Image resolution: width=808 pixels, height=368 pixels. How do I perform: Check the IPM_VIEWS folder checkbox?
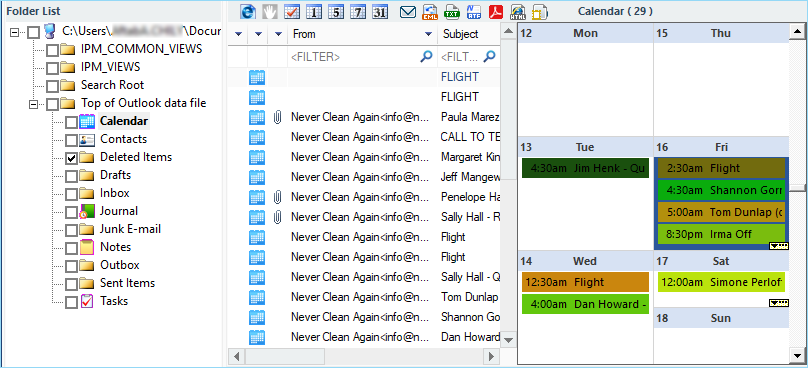click(x=53, y=69)
